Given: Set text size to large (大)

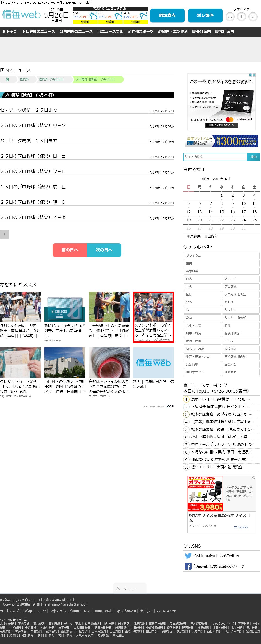Looking at the screenshot, I should (253, 17).
